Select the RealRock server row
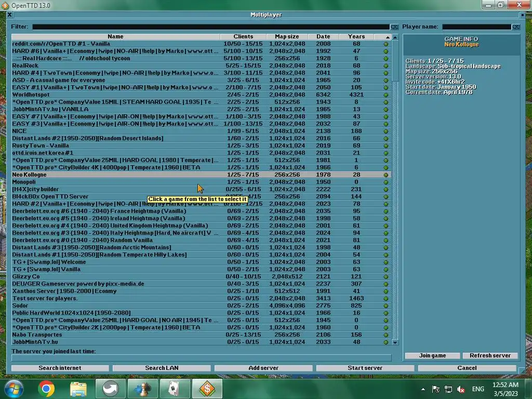532x399 pixels. 201,66
